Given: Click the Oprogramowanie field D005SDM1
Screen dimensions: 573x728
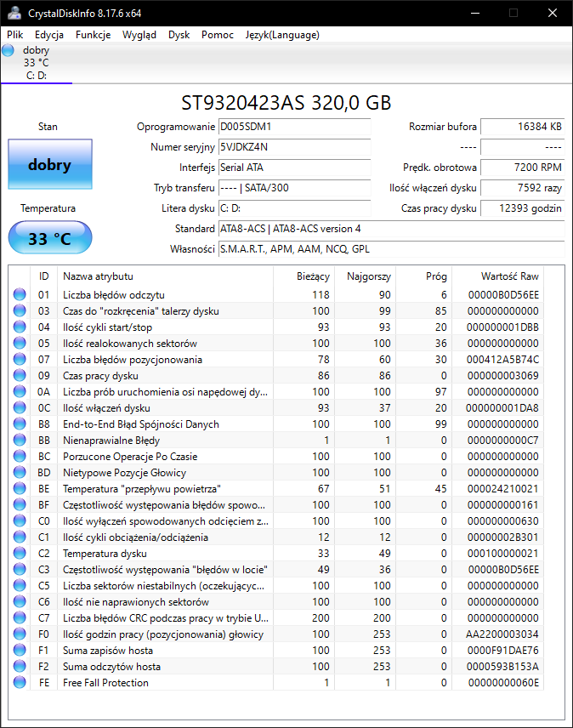Looking at the screenshot, I should (x=295, y=127).
